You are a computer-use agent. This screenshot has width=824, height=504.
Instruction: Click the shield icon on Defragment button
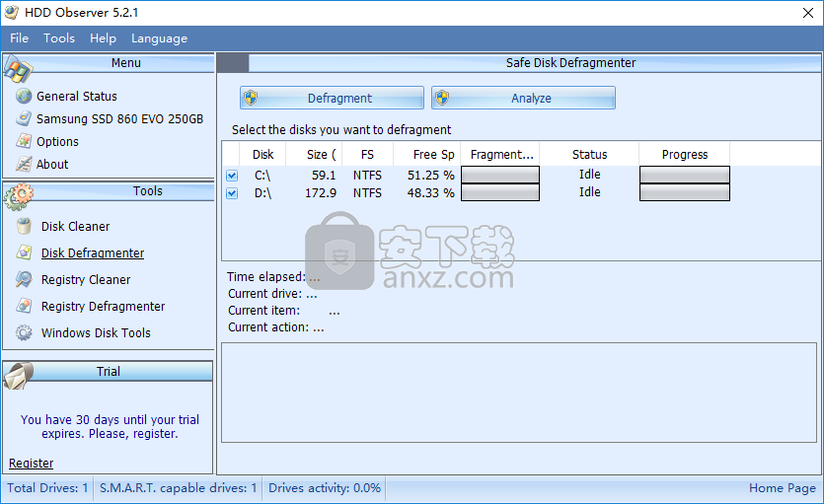(x=252, y=98)
